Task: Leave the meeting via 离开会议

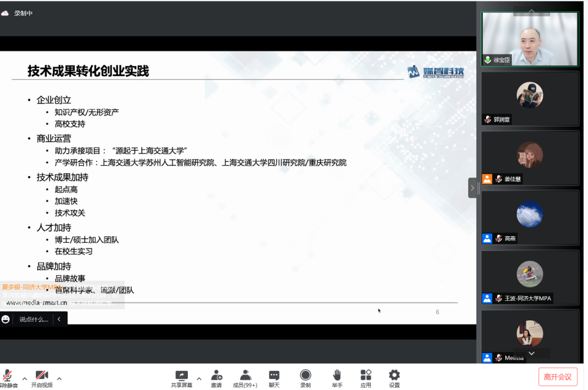Action: 557,376
